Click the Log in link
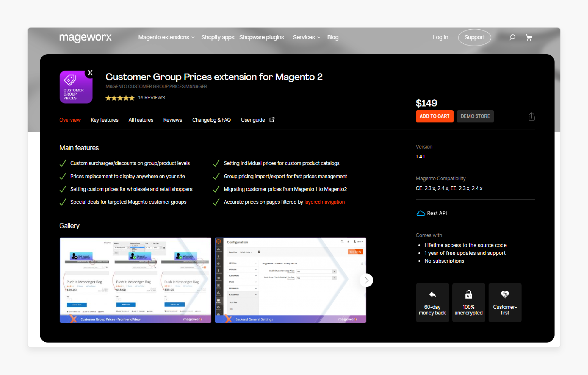Screen dimensions: 588x375 [x=440, y=37]
